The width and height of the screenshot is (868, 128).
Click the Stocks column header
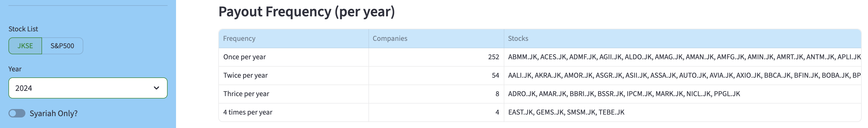point(518,39)
